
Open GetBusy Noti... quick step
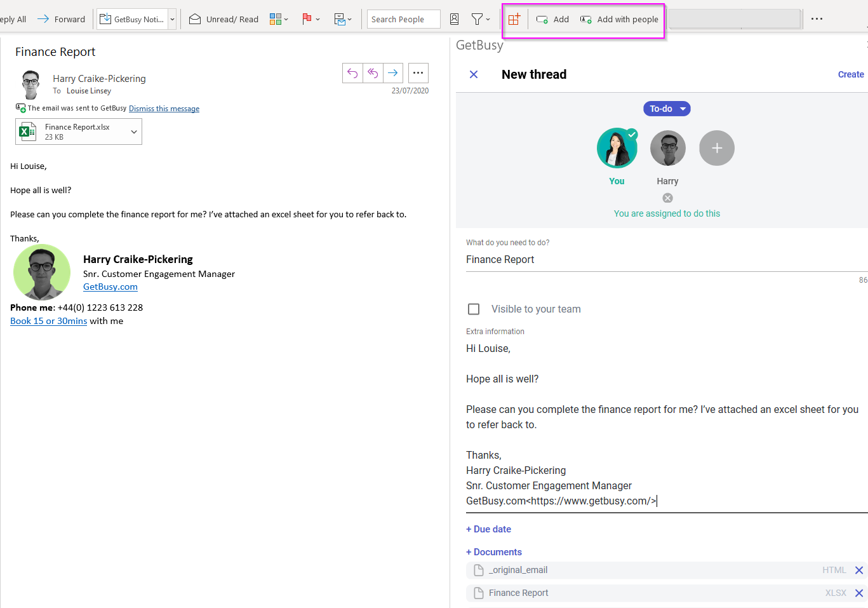[132, 19]
